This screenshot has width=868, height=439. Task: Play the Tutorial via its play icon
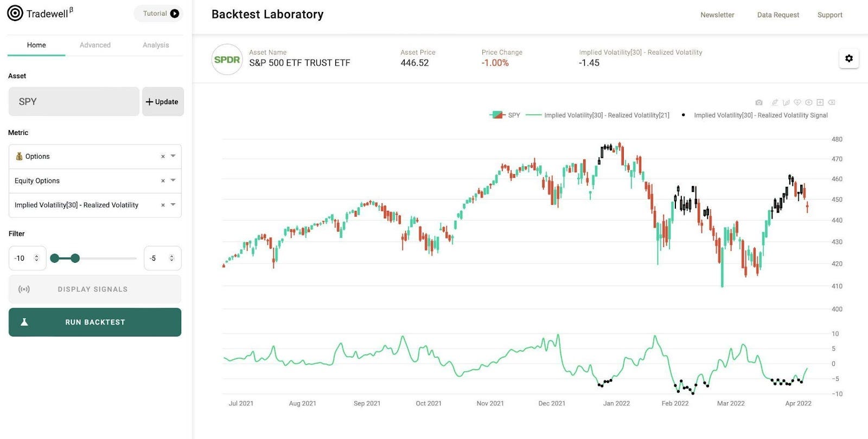[175, 14]
